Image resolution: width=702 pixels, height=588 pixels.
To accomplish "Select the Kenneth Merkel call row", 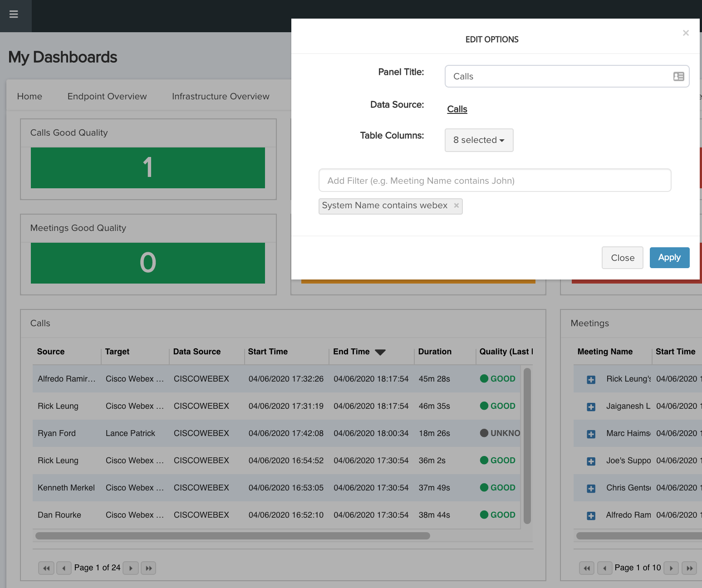I will pos(277,488).
